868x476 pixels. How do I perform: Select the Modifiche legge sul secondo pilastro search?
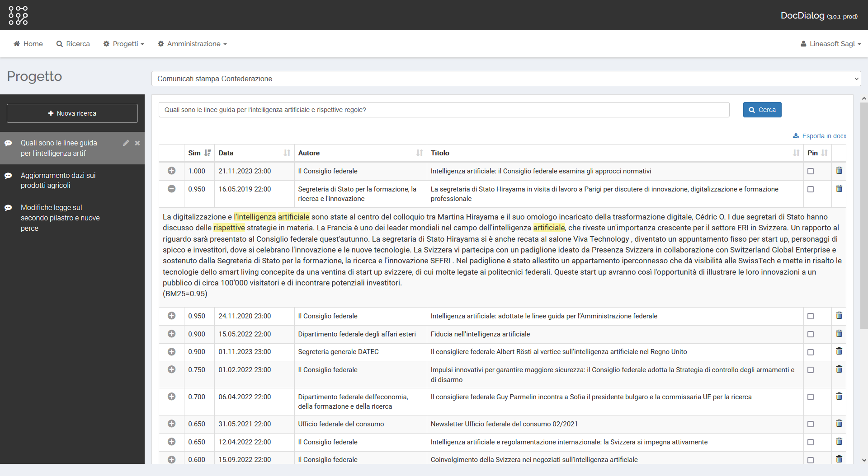point(72,218)
